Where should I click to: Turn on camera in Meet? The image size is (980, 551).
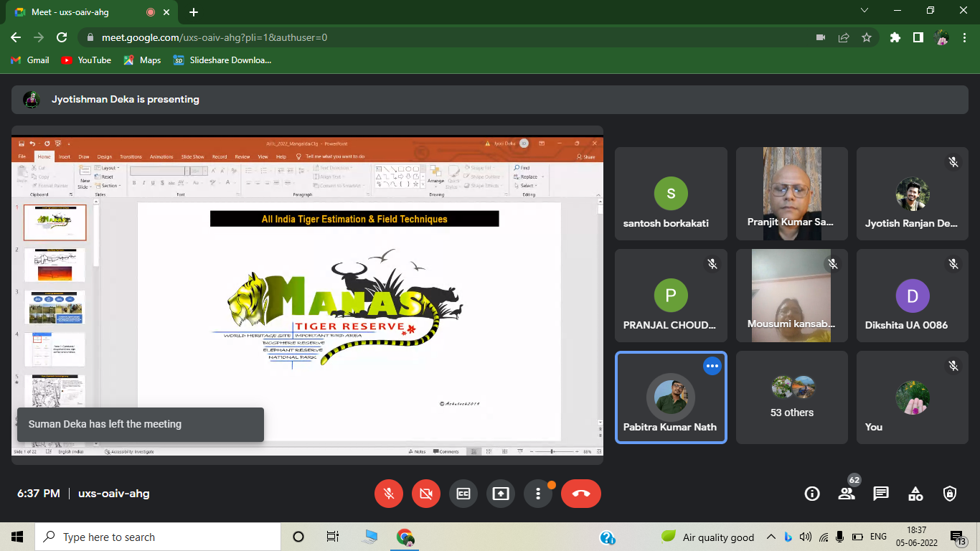pos(426,494)
